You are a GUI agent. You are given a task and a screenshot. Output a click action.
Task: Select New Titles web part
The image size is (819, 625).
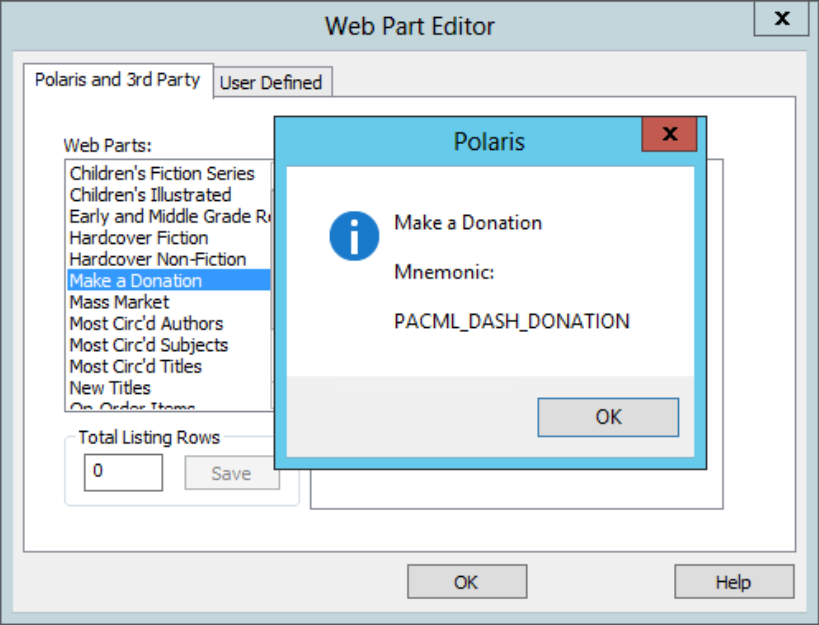point(110,388)
